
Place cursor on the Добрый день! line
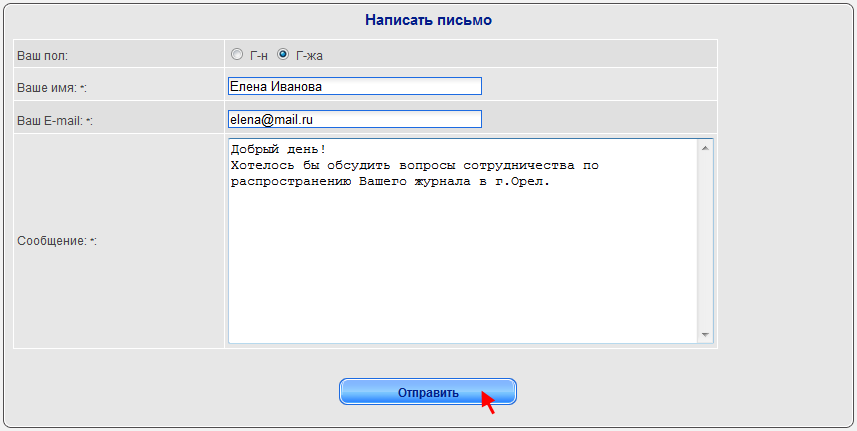(x=278, y=150)
